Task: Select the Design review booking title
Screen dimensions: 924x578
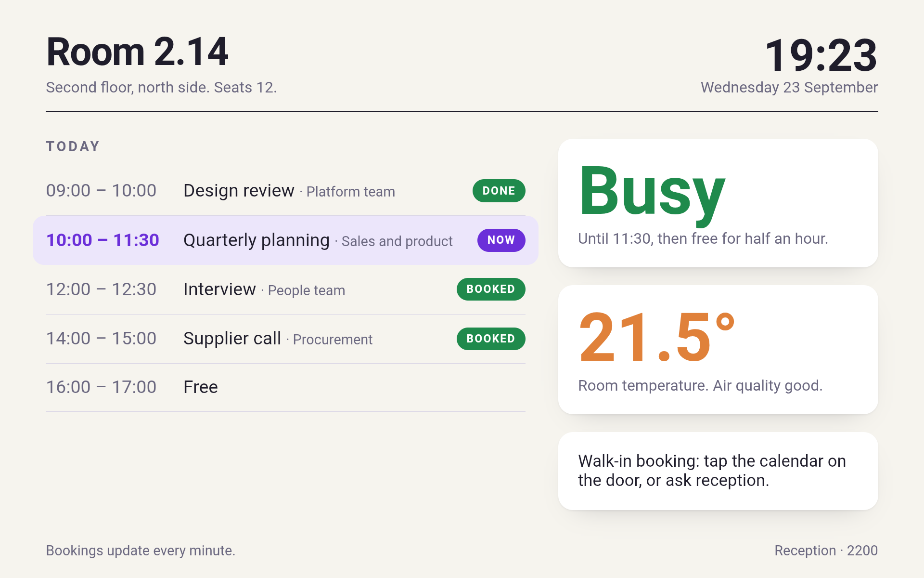Action: pos(239,191)
